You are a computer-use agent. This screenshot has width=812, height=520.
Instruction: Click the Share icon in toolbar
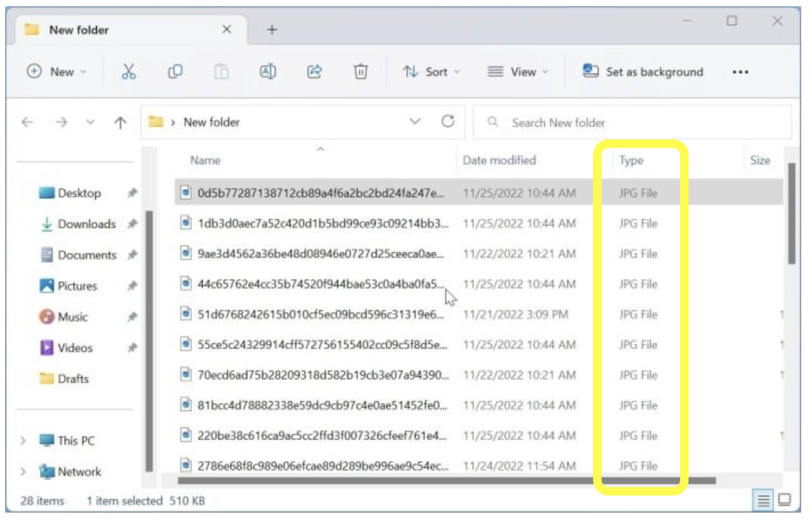click(x=314, y=72)
